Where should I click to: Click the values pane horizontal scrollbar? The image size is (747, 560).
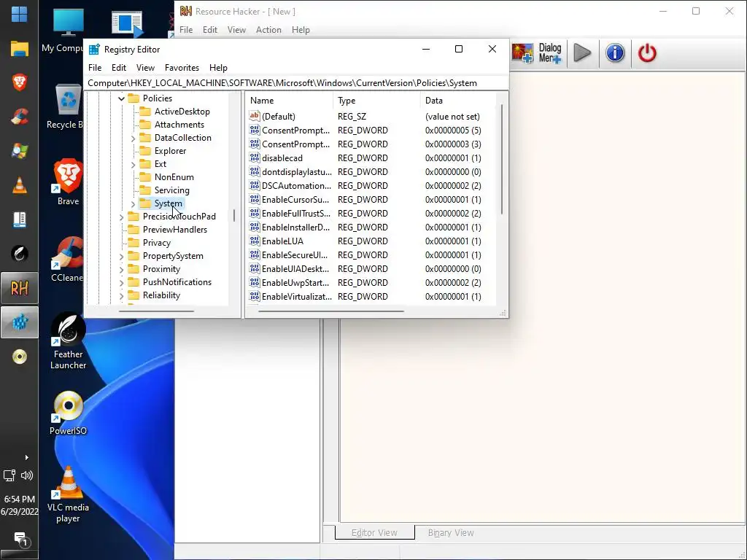point(330,311)
